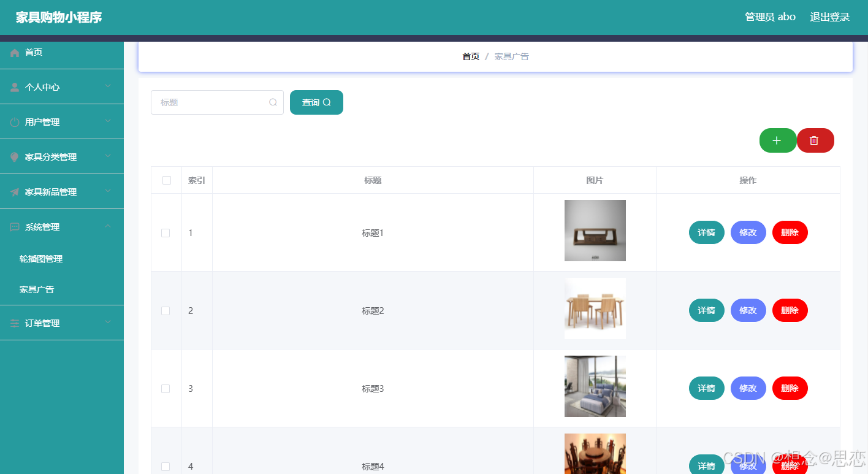Click the 操作 column header
Viewport: 868px width, 474px height.
[x=748, y=180]
